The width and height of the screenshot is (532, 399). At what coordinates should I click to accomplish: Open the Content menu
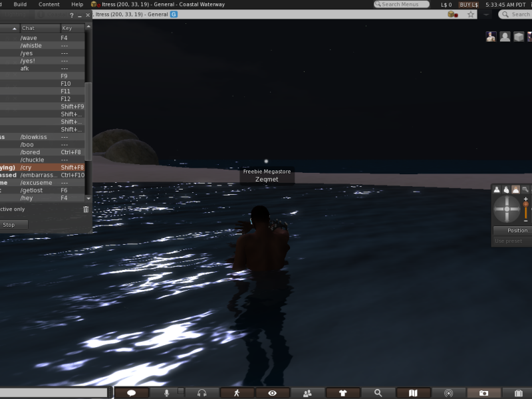pos(49,4)
